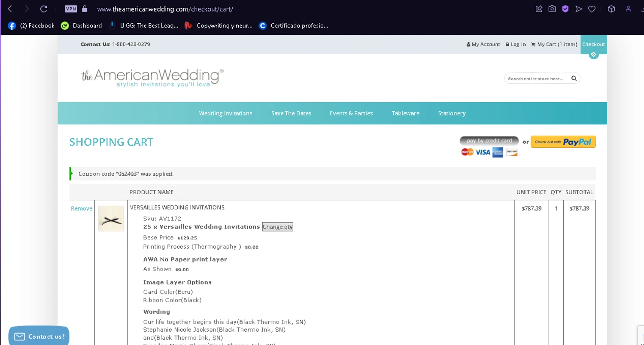Open the browser profile person icon
Image resolution: width=644 pixels, height=345 pixels.
coord(629,9)
